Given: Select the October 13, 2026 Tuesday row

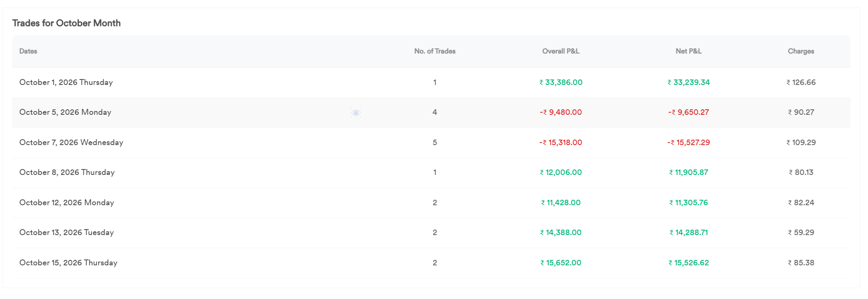Looking at the screenshot, I should click(431, 233).
